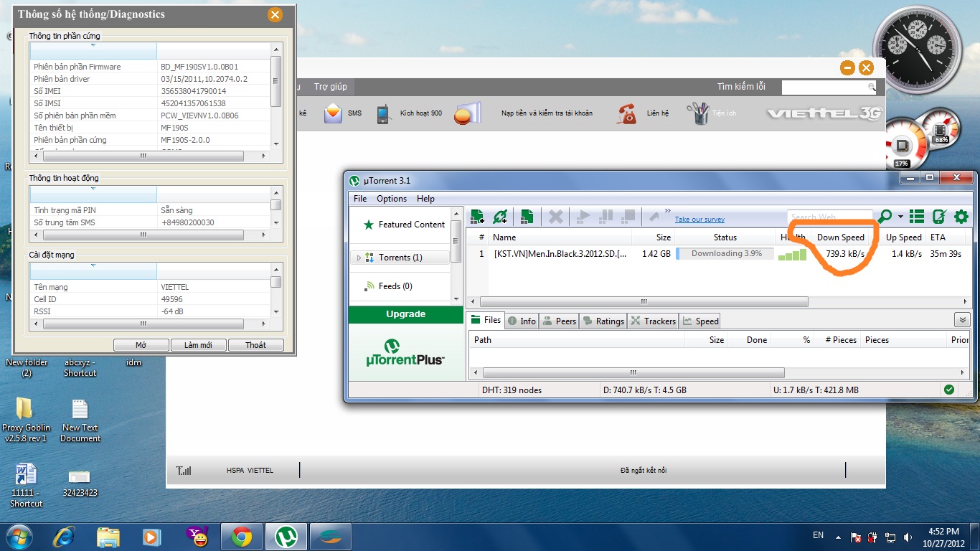
Task: Click the taskbar volume speaker icon
Action: pyautogui.click(x=908, y=537)
